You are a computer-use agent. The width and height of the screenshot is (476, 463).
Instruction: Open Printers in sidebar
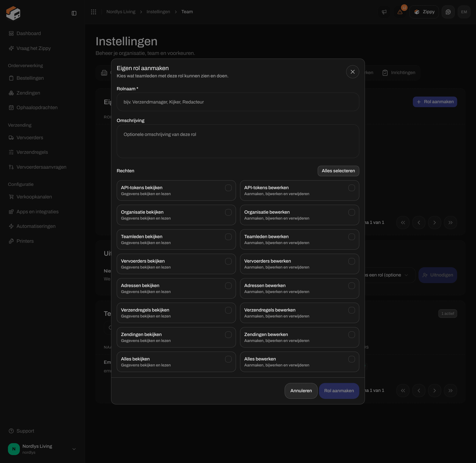coord(21,241)
